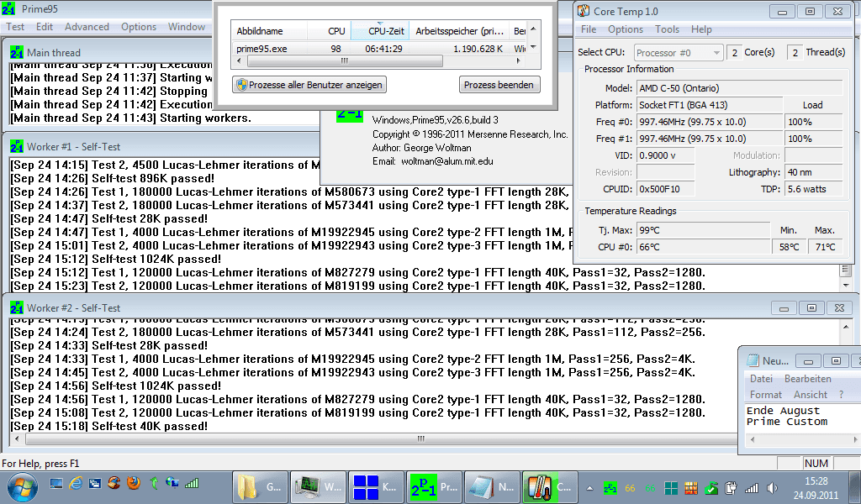Image resolution: width=861 pixels, height=504 pixels.
Task: Open the volume speaker tray icon
Action: click(x=772, y=487)
